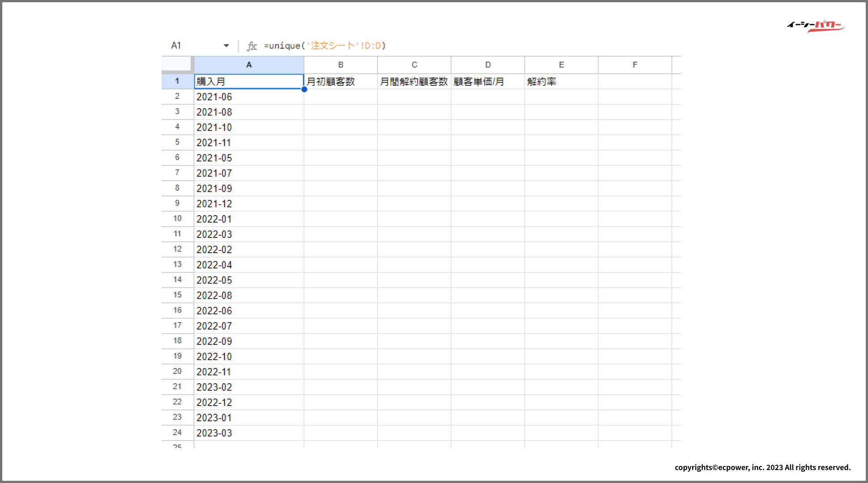Click the fx function icon
Screen dimensions: 868x483
tap(252, 46)
